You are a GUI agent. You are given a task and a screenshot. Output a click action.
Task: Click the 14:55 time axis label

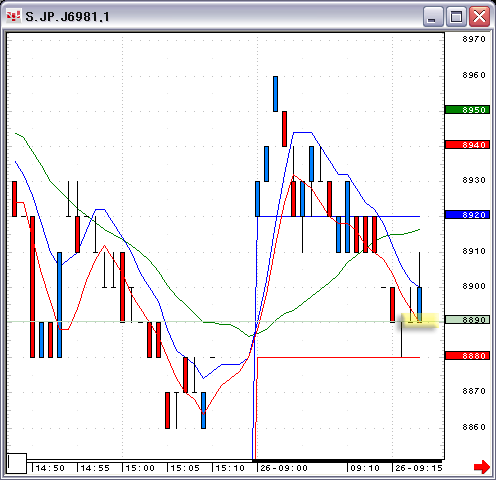95,468
